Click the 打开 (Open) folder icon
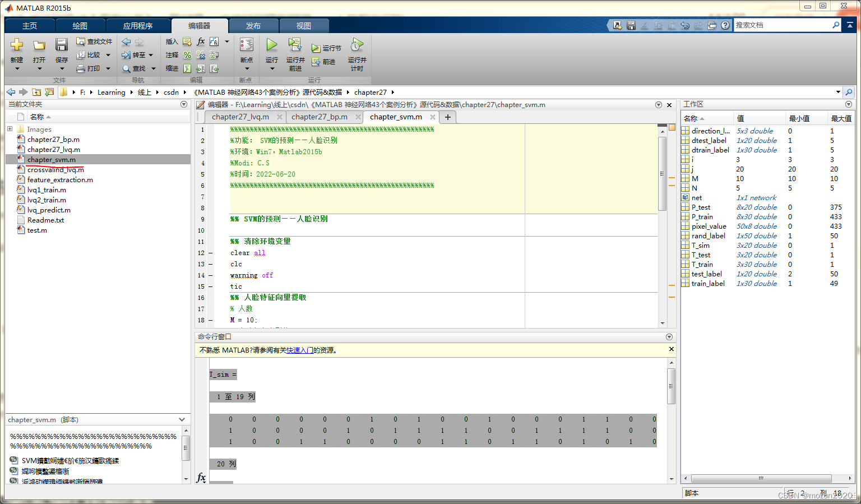This screenshot has width=861, height=504. 39,45
